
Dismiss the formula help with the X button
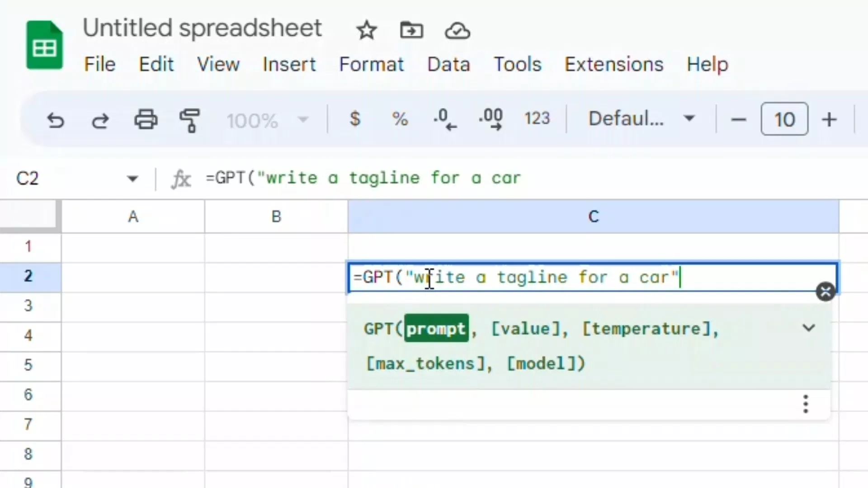[826, 291]
